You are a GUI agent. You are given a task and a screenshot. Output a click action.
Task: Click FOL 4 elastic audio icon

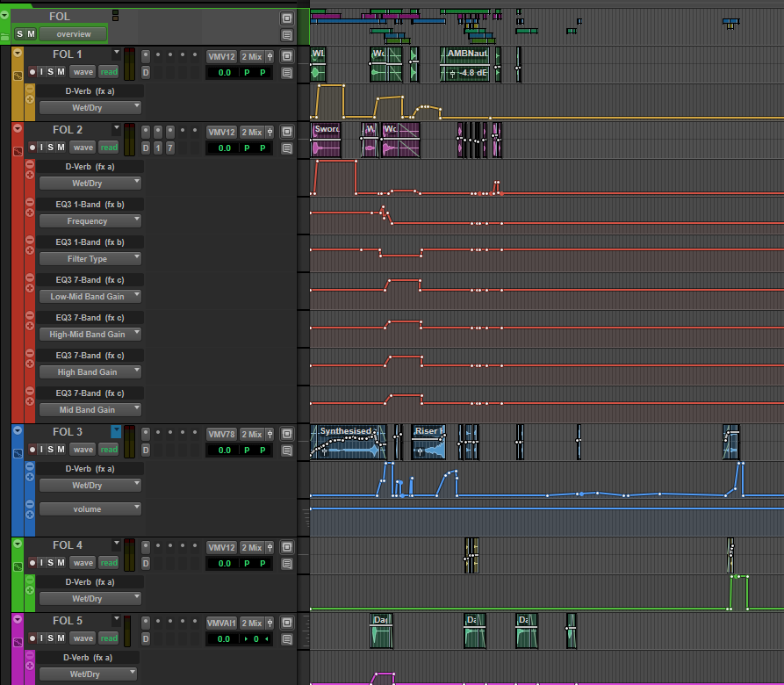tap(18, 566)
